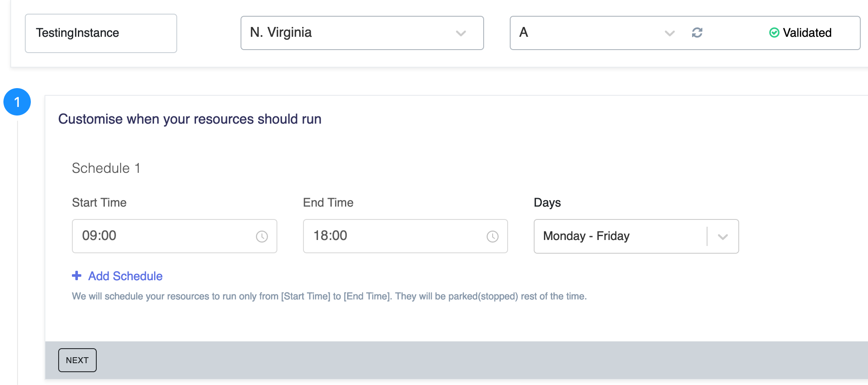Click the plus icon beside Add Schedule
Screen dimensions: 868x385
coord(77,275)
